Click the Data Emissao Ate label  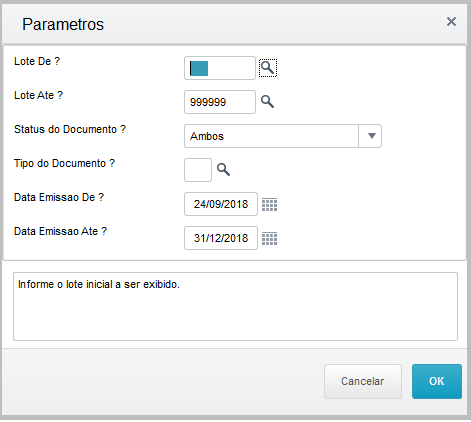coord(60,231)
